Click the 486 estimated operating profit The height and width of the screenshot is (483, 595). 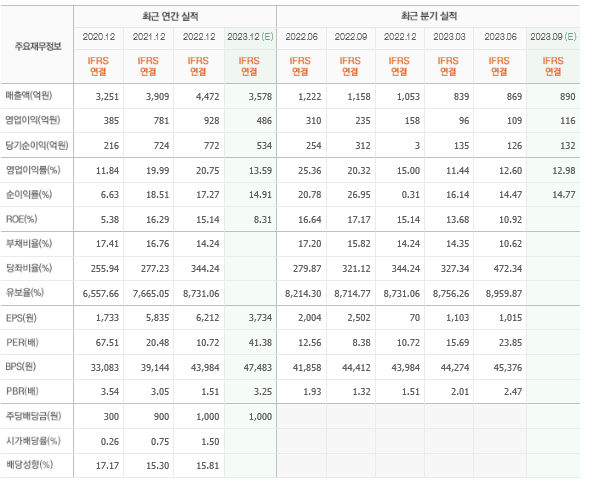pos(264,121)
